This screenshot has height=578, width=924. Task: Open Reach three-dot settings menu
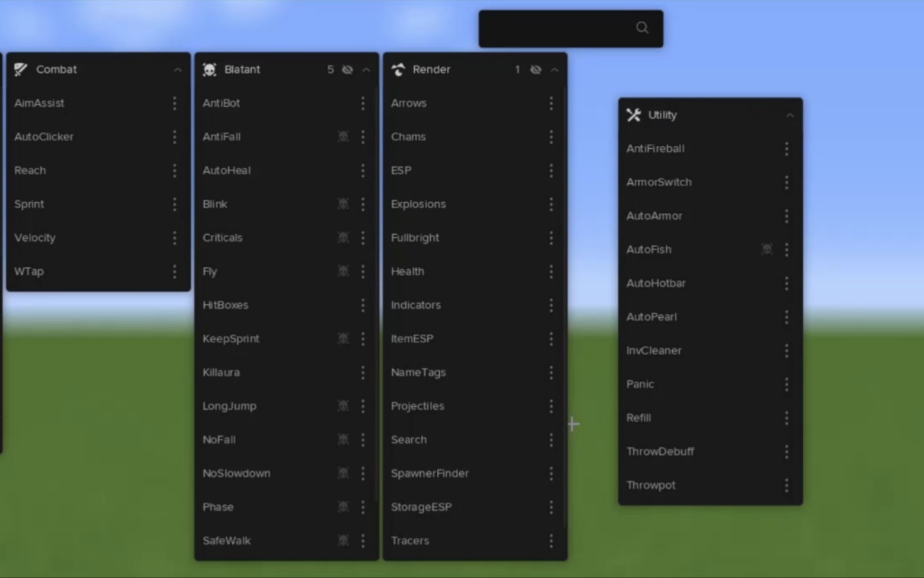174,170
